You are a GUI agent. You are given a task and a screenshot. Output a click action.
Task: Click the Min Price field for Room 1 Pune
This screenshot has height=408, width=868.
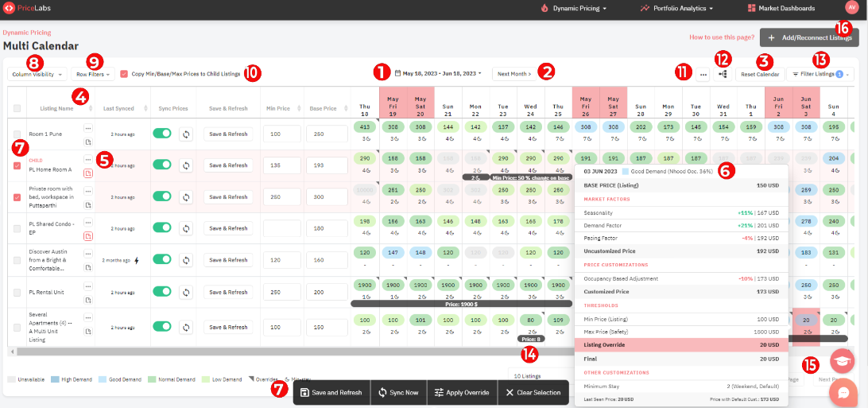[x=281, y=134]
